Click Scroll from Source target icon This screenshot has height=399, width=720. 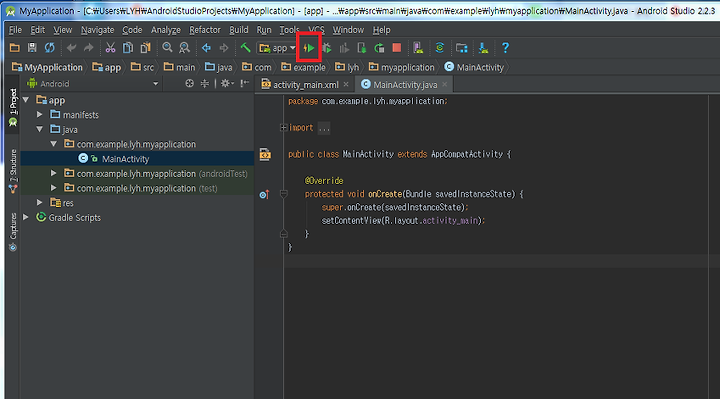(189, 84)
